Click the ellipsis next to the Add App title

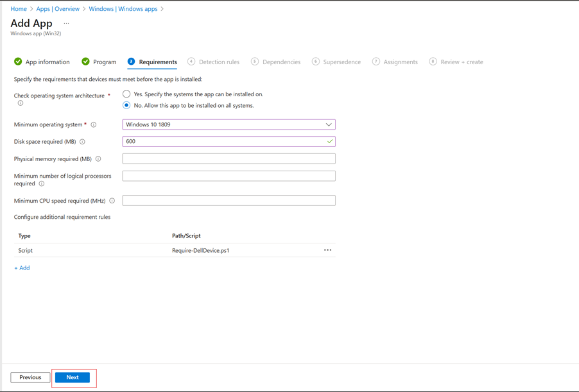(x=65, y=22)
